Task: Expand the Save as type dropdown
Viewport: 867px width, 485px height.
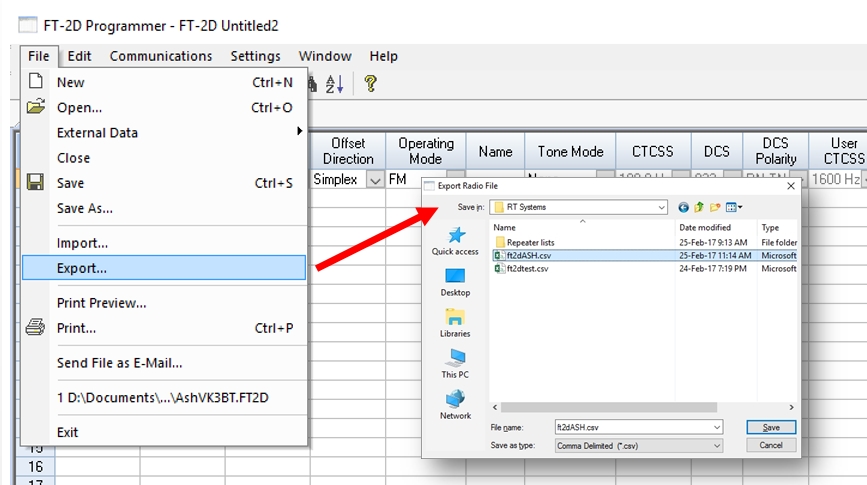Action: [x=717, y=446]
